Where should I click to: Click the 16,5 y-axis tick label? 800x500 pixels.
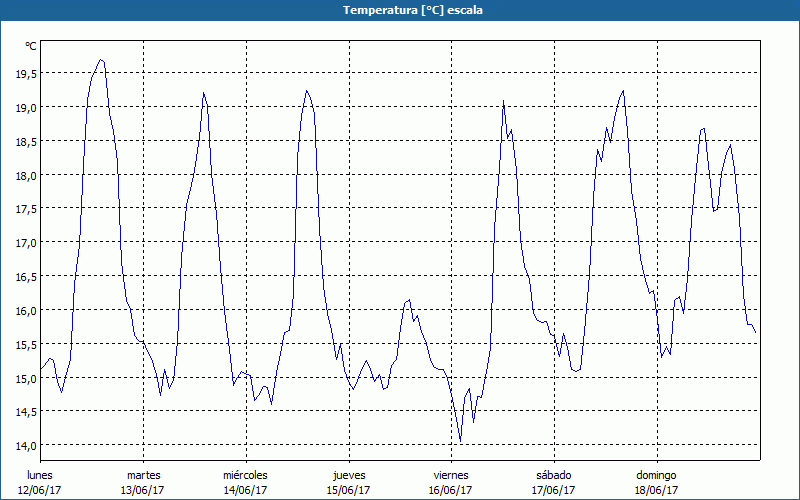coord(26,276)
